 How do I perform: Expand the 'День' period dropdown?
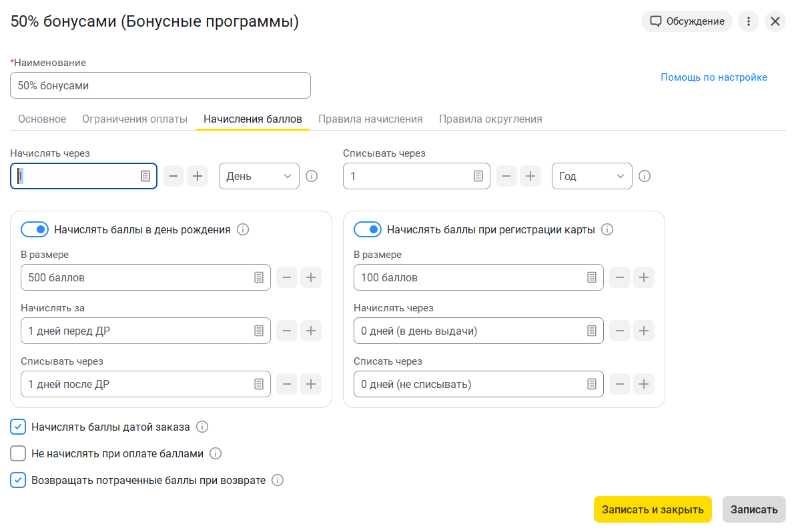click(259, 176)
